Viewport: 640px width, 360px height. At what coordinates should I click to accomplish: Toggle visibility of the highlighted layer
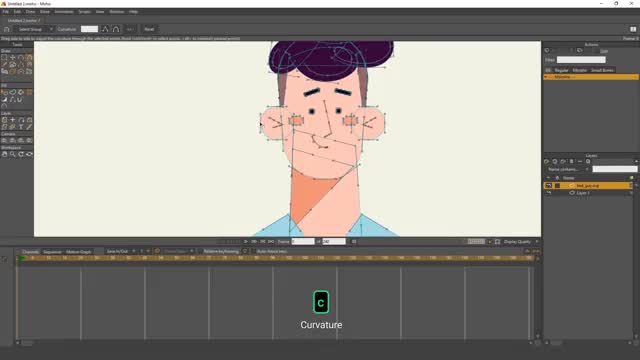pos(549,186)
